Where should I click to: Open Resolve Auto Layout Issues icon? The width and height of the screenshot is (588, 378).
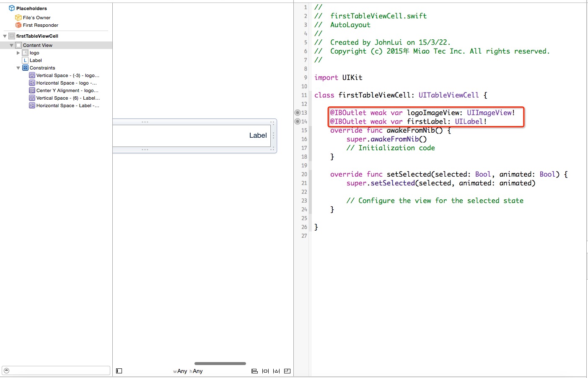(x=276, y=371)
